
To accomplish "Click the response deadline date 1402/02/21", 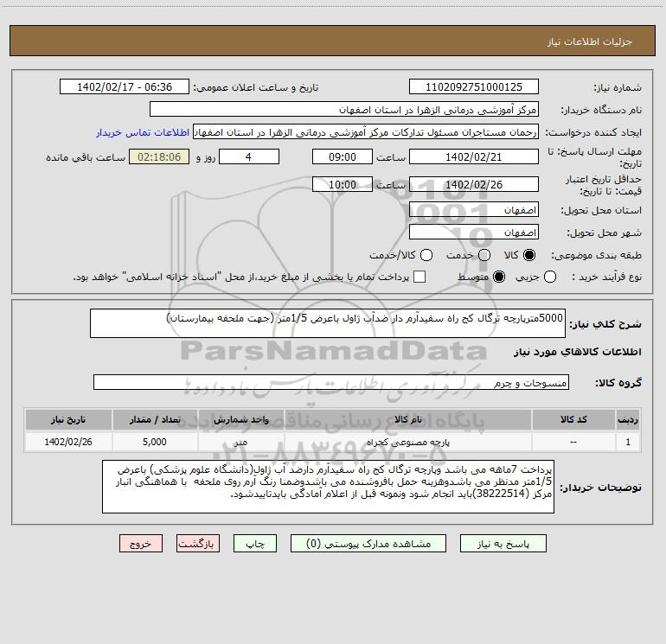I will coord(474,157).
